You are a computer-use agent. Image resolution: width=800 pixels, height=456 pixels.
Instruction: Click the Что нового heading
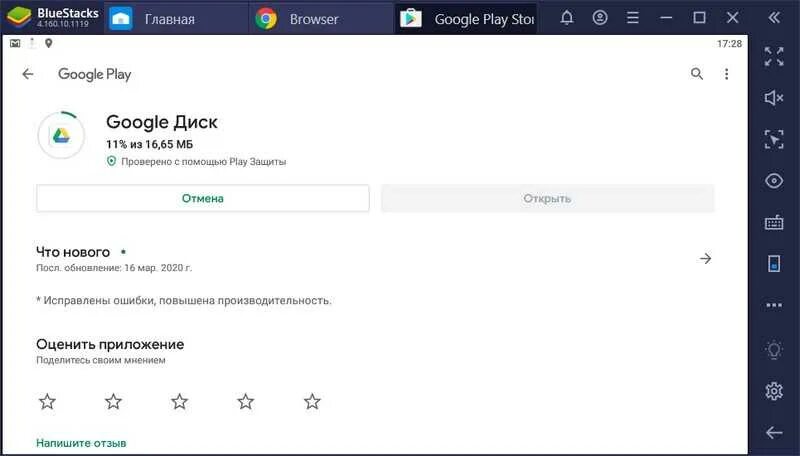73,252
